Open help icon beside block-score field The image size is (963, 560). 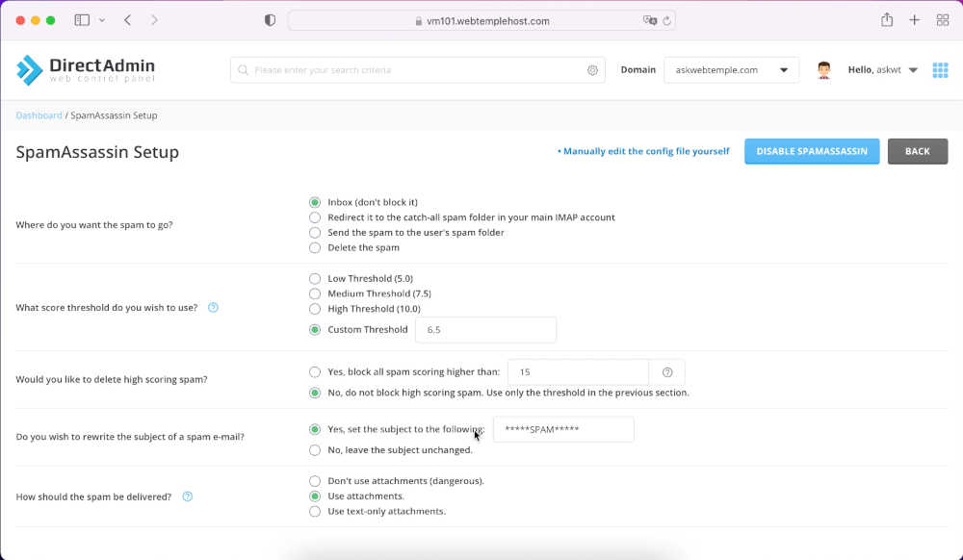pyautogui.click(x=667, y=372)
